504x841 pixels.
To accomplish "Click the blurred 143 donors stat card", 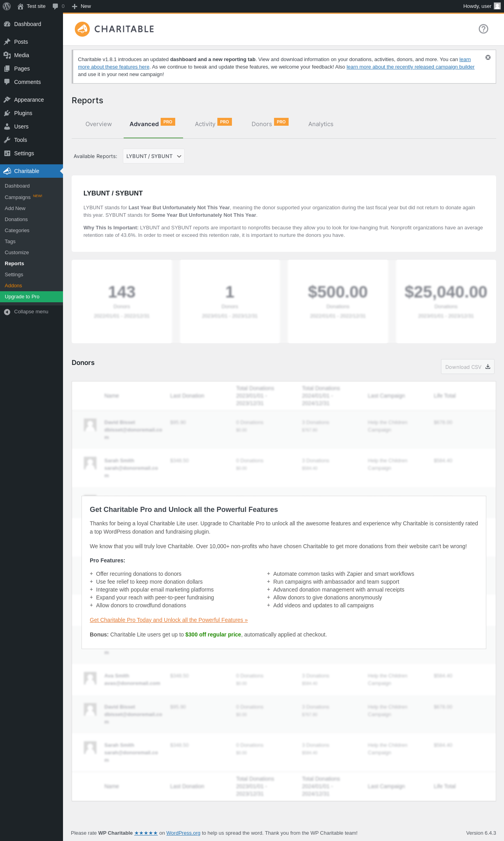I will coord(122,301).
